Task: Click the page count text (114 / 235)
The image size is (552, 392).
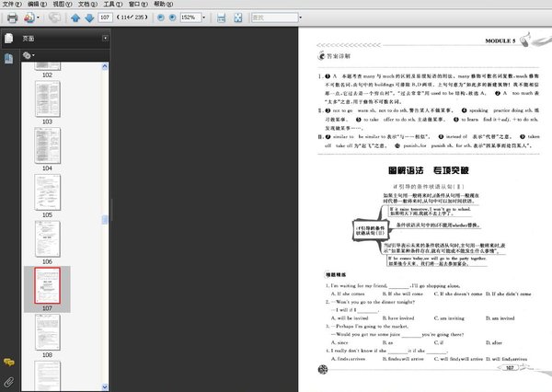Action: pos(132,17)
